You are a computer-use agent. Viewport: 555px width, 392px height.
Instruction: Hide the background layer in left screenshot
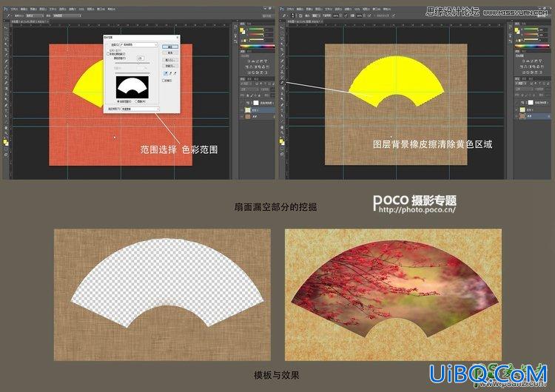242,116
